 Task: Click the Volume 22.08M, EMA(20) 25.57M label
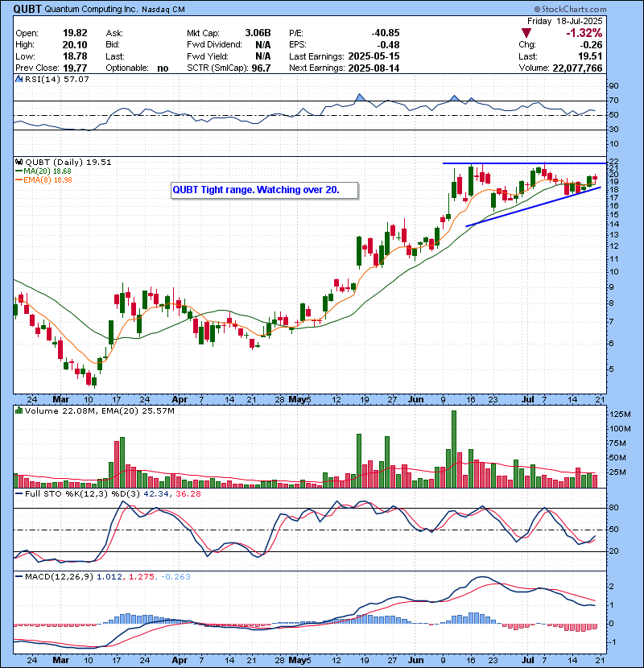pos(100,410)
